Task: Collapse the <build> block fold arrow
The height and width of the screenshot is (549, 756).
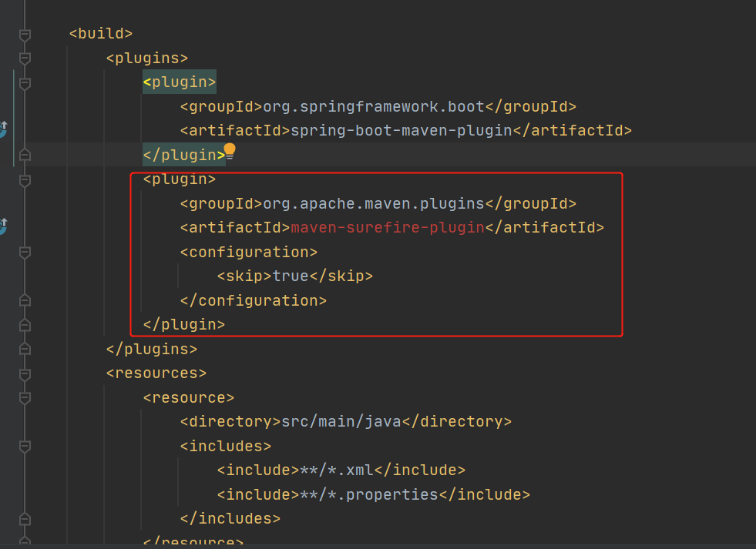Action: pyautogui.click(x=24, y=33)
